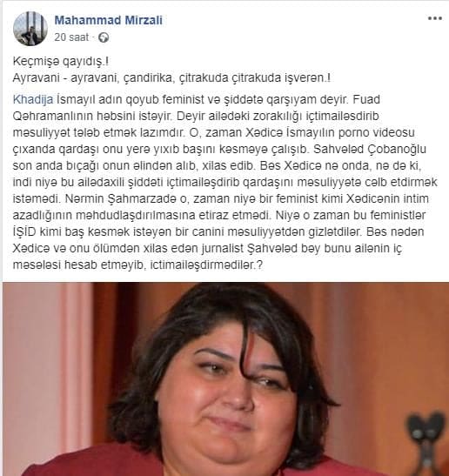Open the three-dot post options menu
This screenshot has width=449, height=476.
click(x=435, y=18)
